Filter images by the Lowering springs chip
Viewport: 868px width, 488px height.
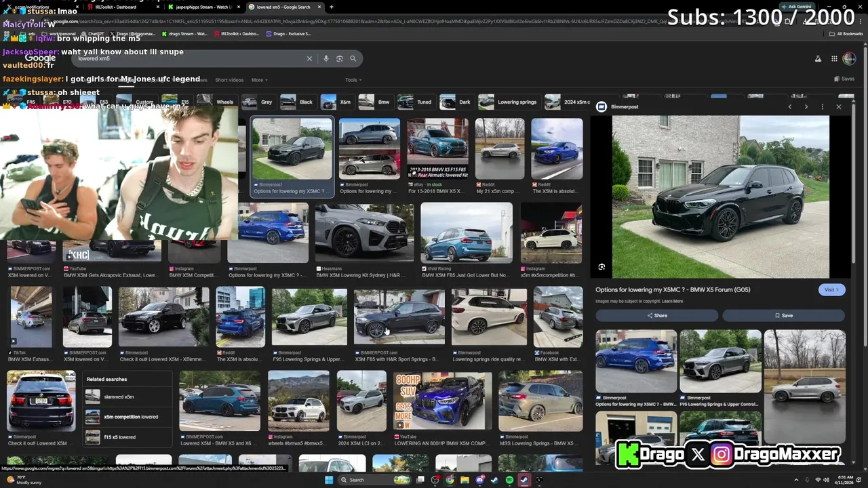(509, 102)
